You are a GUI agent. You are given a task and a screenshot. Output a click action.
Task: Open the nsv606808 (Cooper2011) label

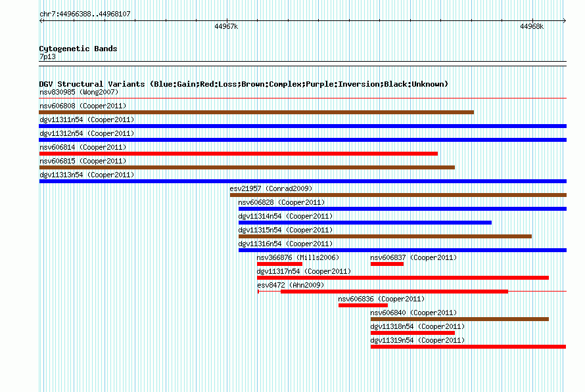(83, 106)
